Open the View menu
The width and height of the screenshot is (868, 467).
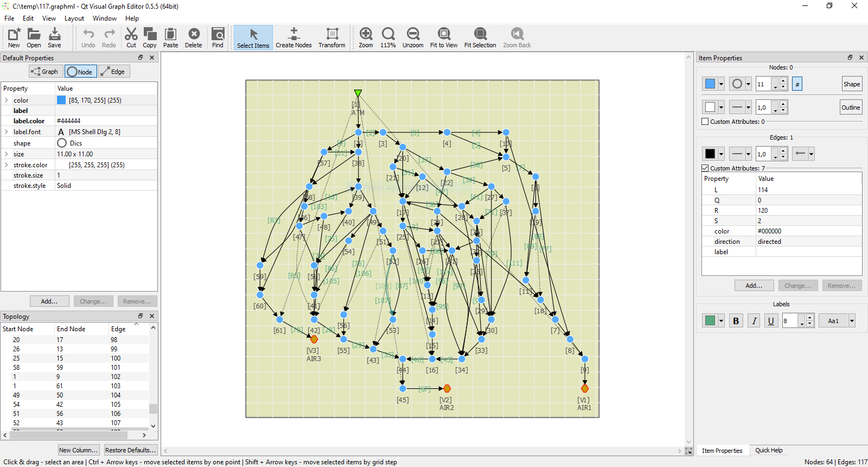point(49,18)
